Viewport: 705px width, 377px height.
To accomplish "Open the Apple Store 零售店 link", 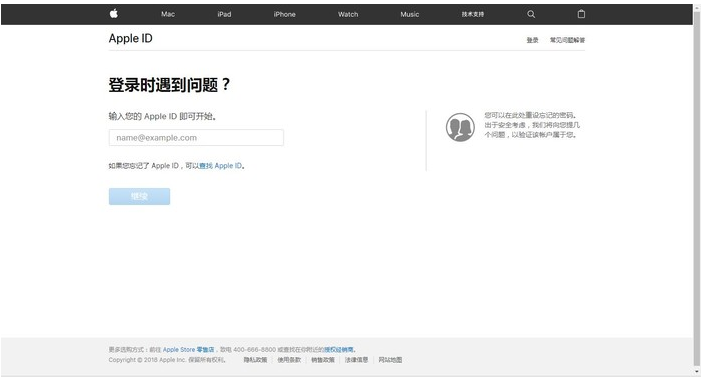I will tap(188, 350).
